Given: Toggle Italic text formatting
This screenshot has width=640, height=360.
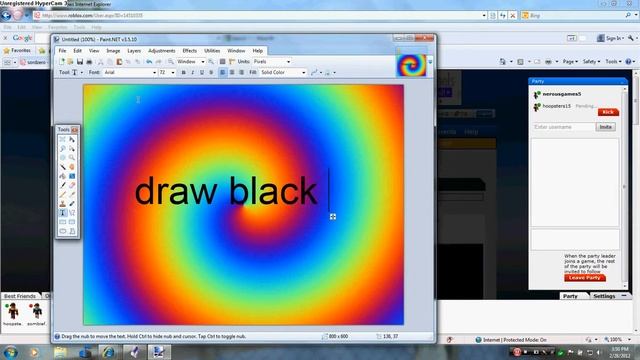Looking at the screenshot, I should [x=193, y=72].
